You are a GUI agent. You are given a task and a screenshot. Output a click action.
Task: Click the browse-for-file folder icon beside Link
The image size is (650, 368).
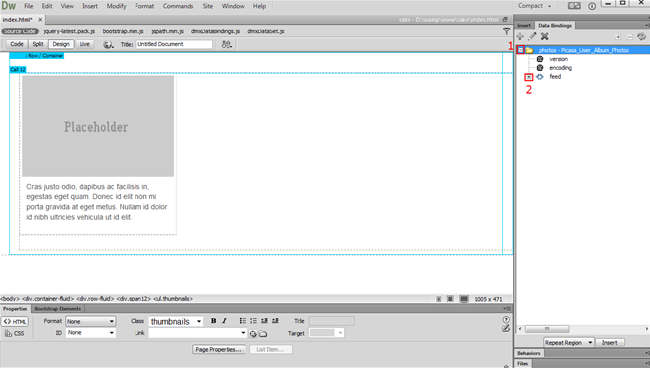coord(263,334)
